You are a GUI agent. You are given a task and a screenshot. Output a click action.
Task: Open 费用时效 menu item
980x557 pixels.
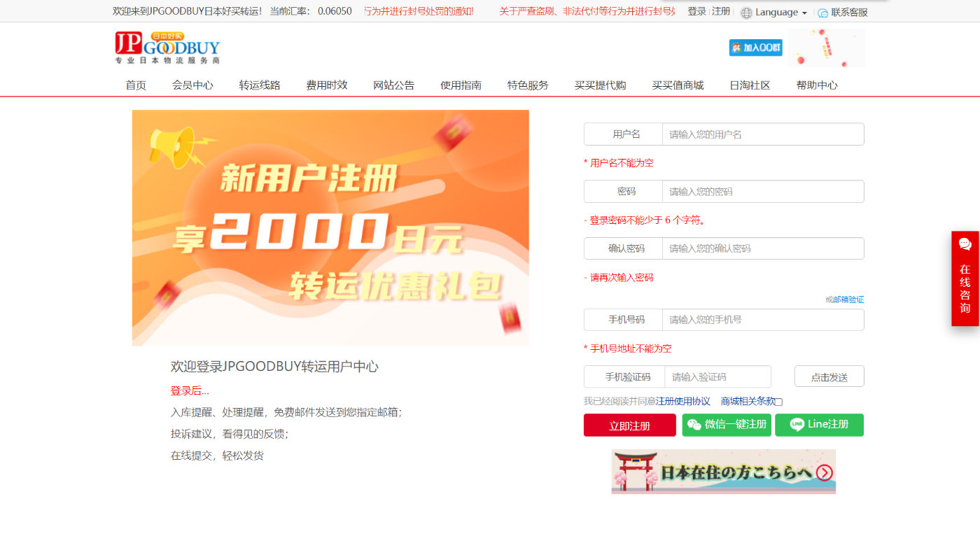327,85
